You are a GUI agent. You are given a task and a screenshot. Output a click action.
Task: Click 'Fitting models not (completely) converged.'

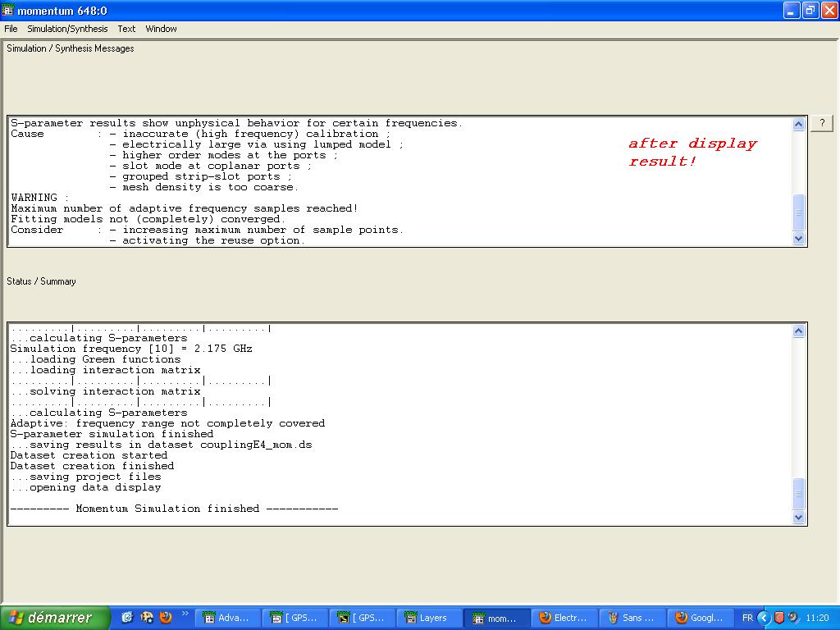[148, 219]
